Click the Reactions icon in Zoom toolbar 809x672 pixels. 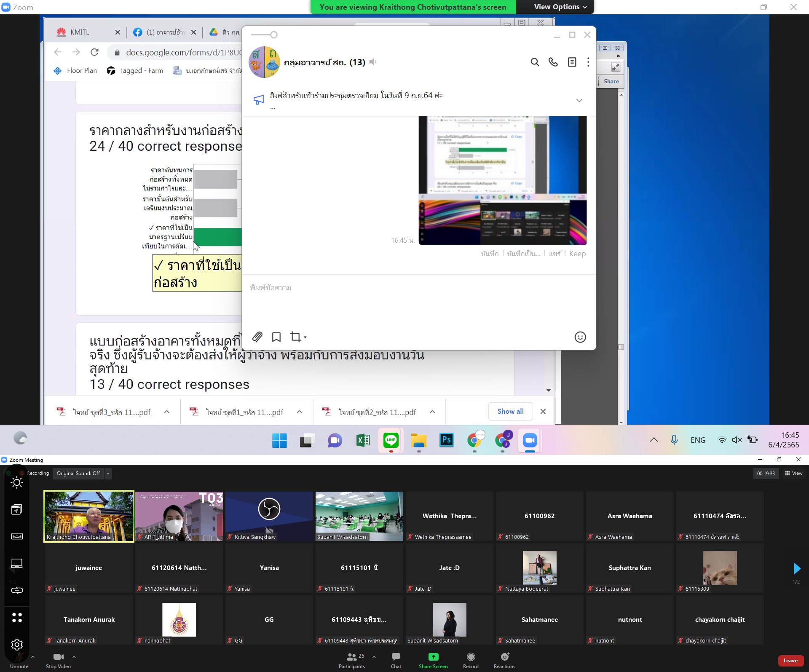click(x=505, y=657)
